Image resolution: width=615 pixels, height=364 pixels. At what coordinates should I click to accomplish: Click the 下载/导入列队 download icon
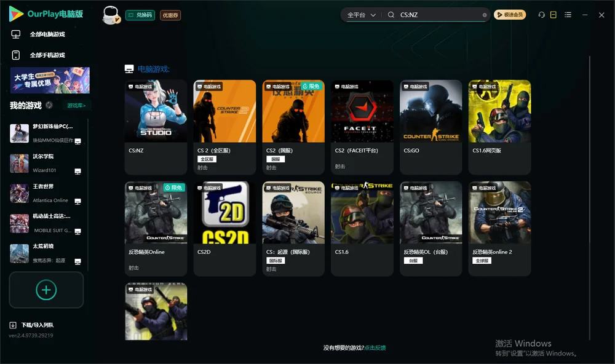13,325
